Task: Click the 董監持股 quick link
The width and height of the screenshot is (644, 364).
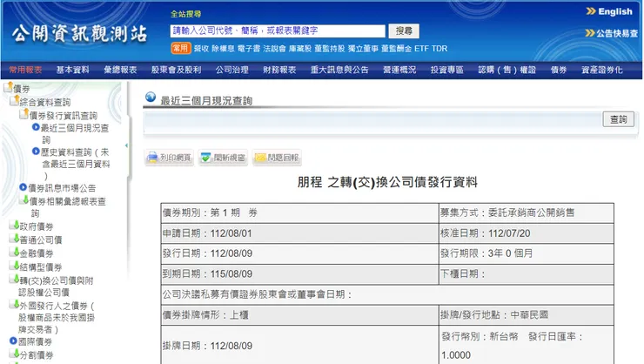Action: 329,49
